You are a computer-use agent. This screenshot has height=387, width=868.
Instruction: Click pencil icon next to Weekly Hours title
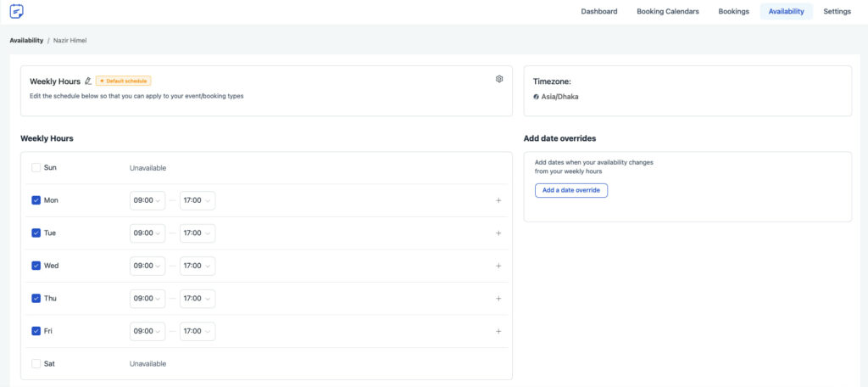coord(88,81)
